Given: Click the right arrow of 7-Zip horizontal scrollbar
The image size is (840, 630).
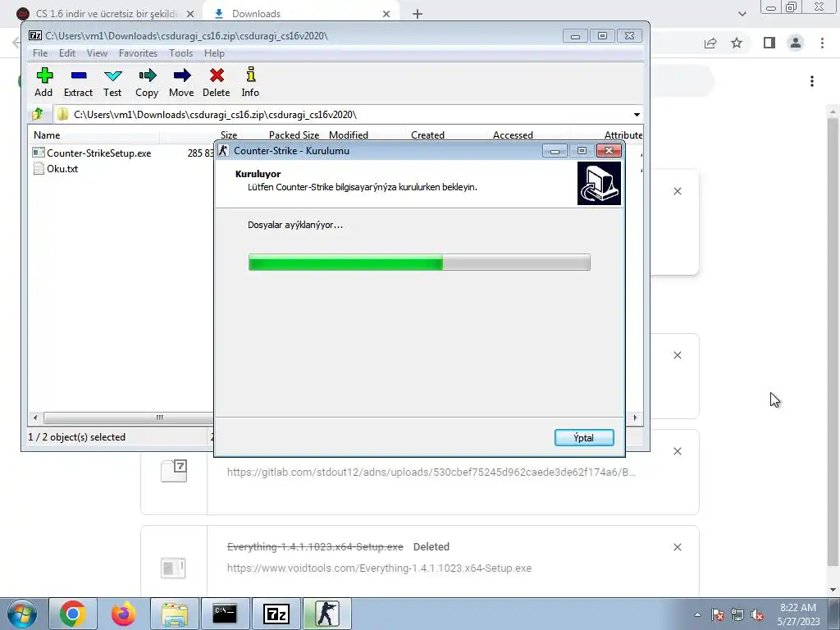Looking at the screenshot, I should (636, 418).
